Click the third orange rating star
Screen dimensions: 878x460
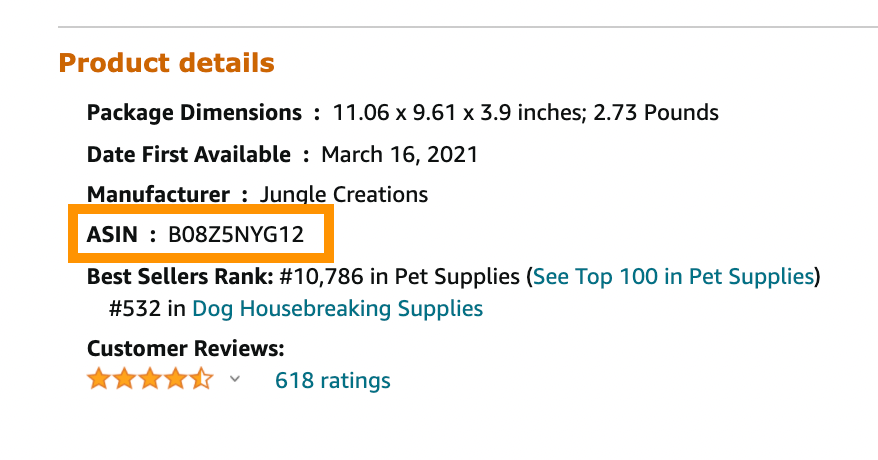coord(150,379)
